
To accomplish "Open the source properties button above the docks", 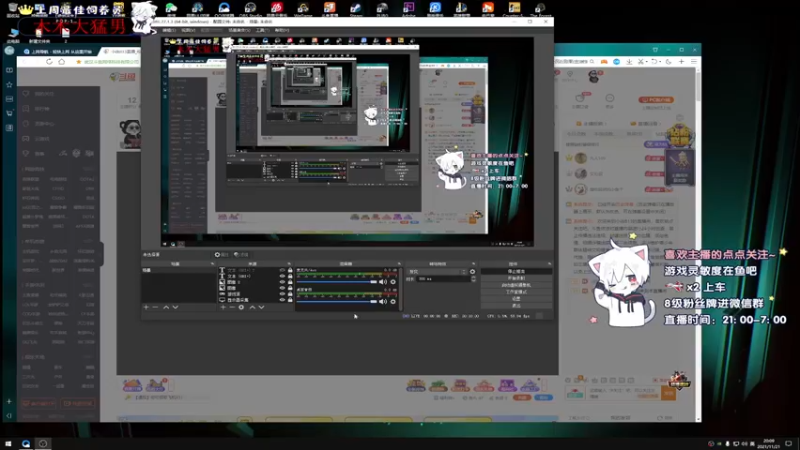I will click(x=221, y=255).
